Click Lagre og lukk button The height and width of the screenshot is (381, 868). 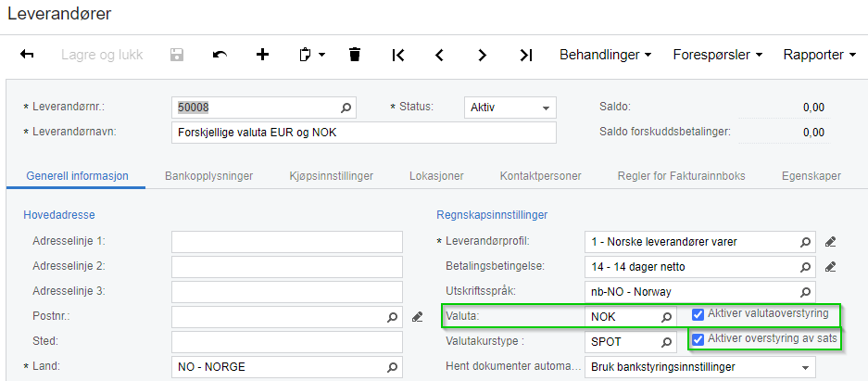coord(102,55)
